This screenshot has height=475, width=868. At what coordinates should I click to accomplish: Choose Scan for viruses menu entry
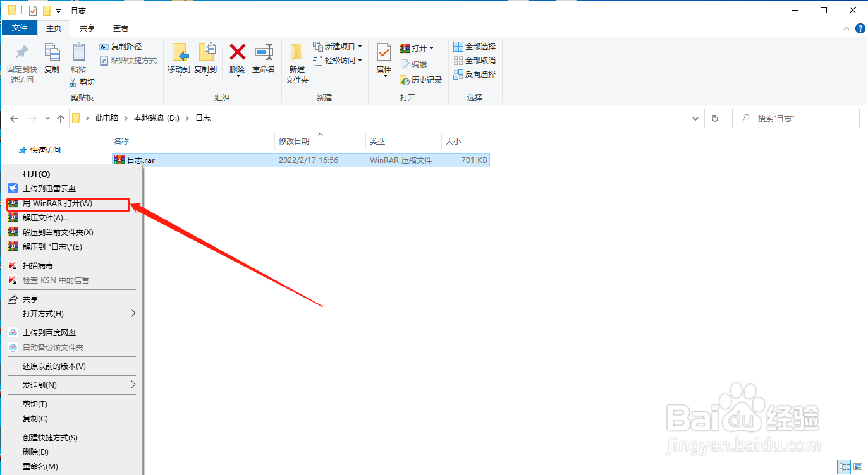point(73,266)
